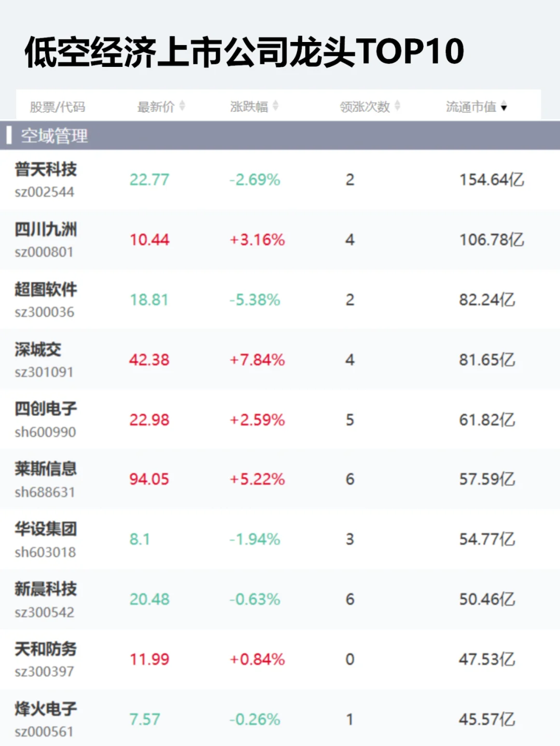Sort by 涨跌幅 arrow icon
This screenshot has height=746, width=560.
click(x=275, y=106)
